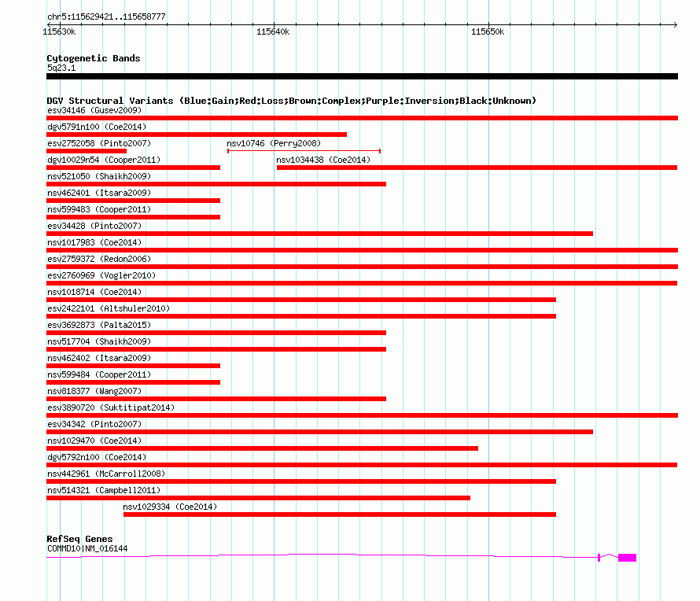The height and width of the screenshot is (601, 700).
Task: Select the nsv462401 (Itsara2009) label
Action: (99, 193)
